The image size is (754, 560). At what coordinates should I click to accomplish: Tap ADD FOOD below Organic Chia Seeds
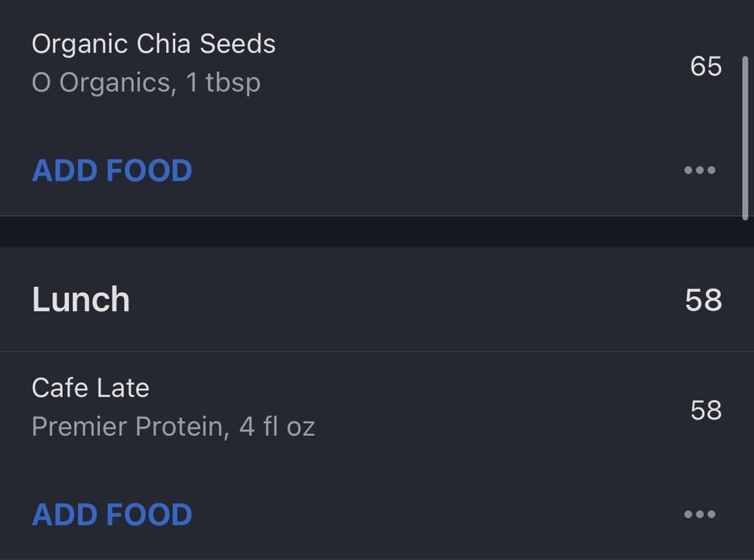(x=112, y=170)
